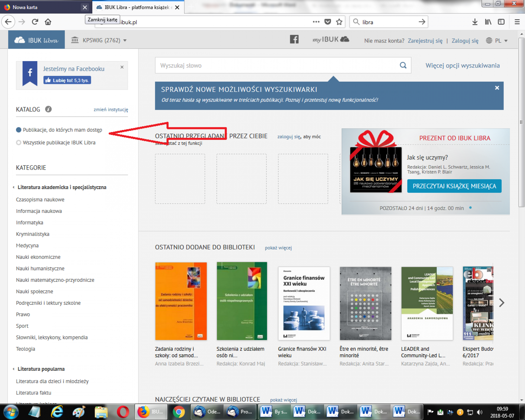Screen dimensions: 525x420
Task: Open Więcej opcji wyszukiwania
Action: point(462,65)
